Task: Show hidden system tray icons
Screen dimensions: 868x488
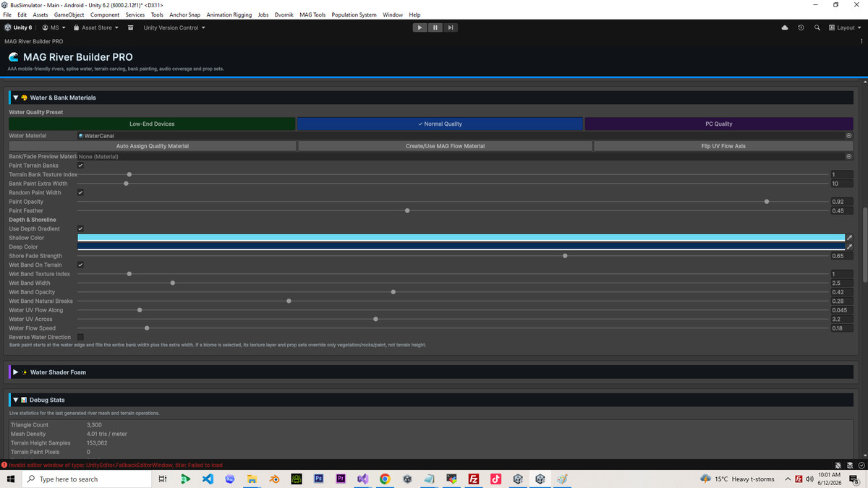Action: coord(788,479)
